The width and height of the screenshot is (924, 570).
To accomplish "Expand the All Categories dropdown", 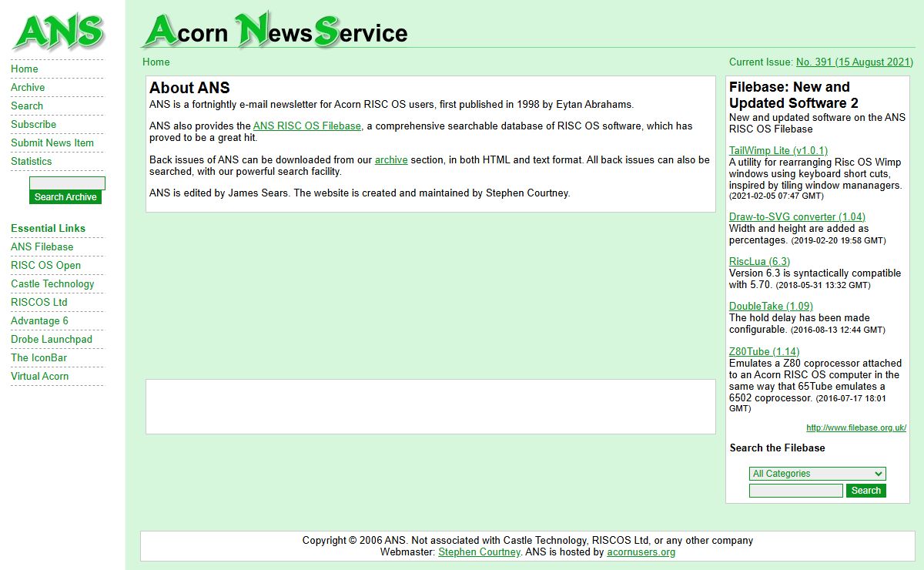I will pos(818,474).
